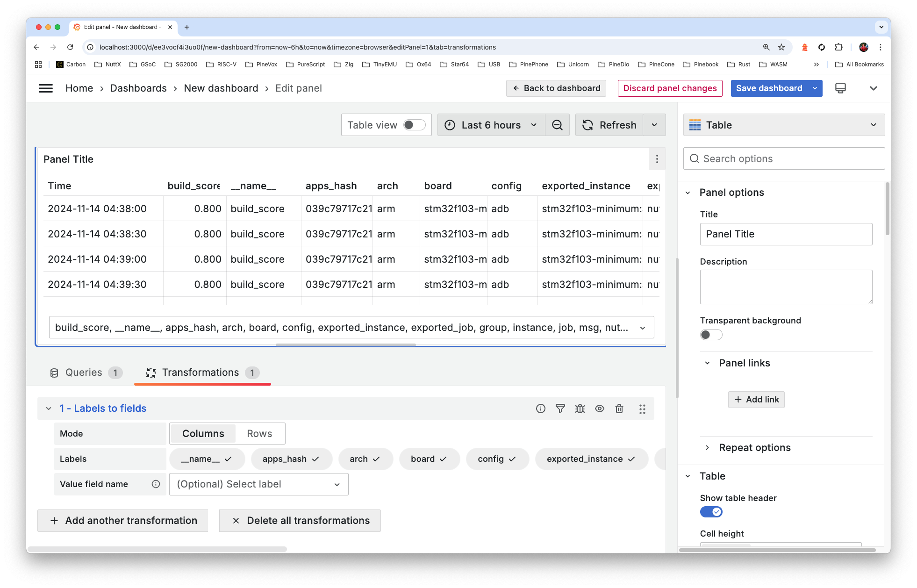Click Back to dashboard button
917x588 pixels.
(556, 88)
